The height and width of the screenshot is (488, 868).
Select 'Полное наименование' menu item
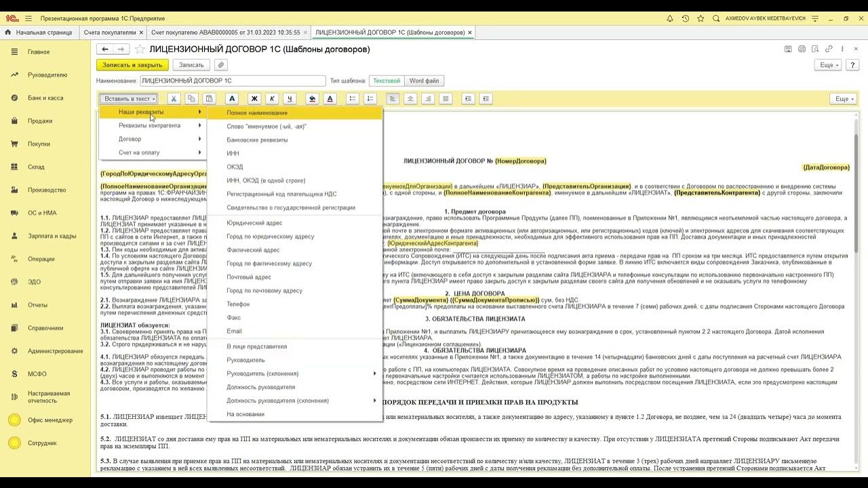pyautogui.click(x=294, y=113)
